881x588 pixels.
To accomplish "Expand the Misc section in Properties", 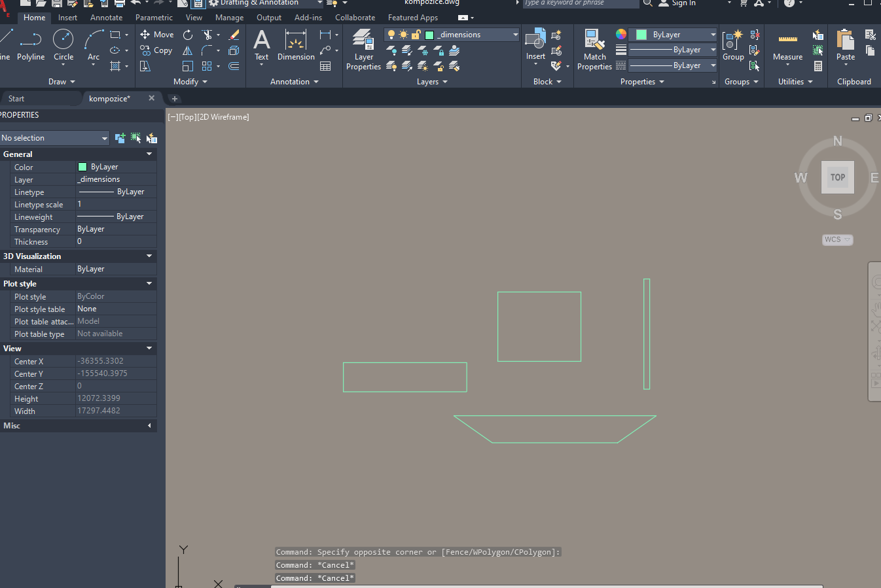I will [149, 426].
